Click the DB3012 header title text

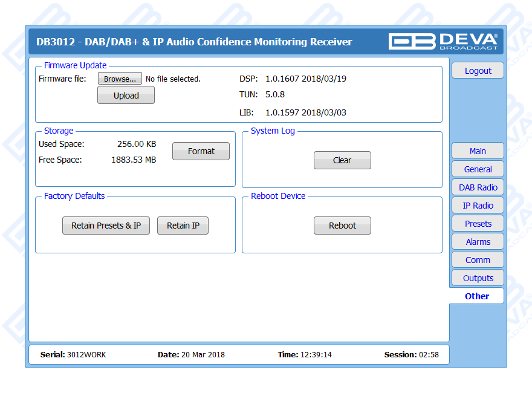(x=194, y=42)
